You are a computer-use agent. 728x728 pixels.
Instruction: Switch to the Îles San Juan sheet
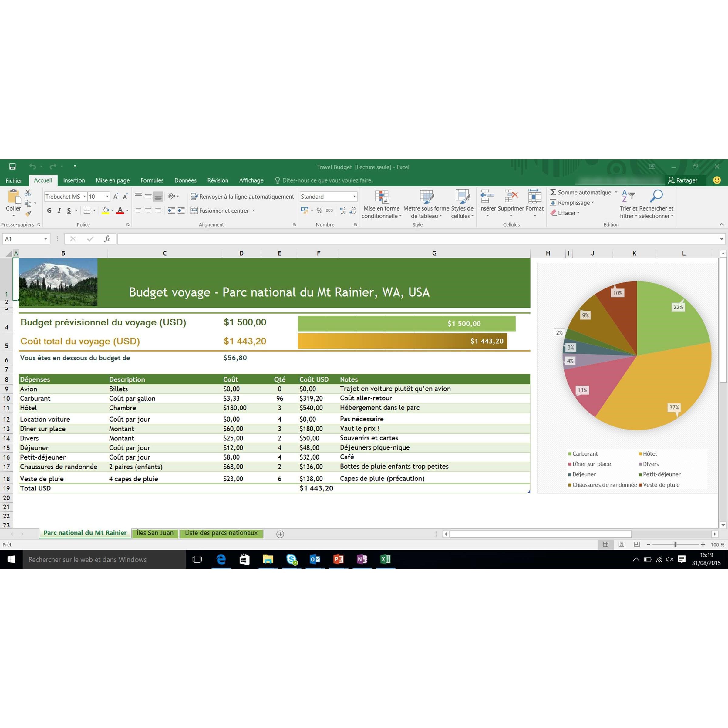[155, 533]
